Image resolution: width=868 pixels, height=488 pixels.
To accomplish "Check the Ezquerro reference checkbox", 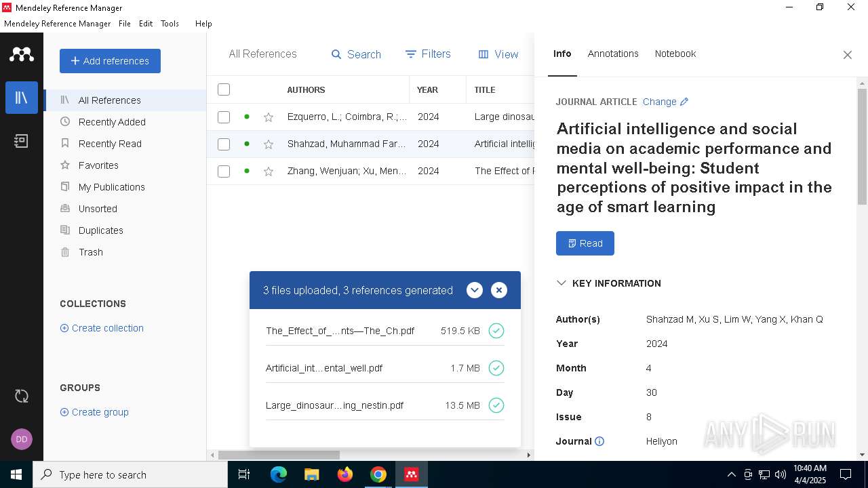I will [x=224, y=117].
